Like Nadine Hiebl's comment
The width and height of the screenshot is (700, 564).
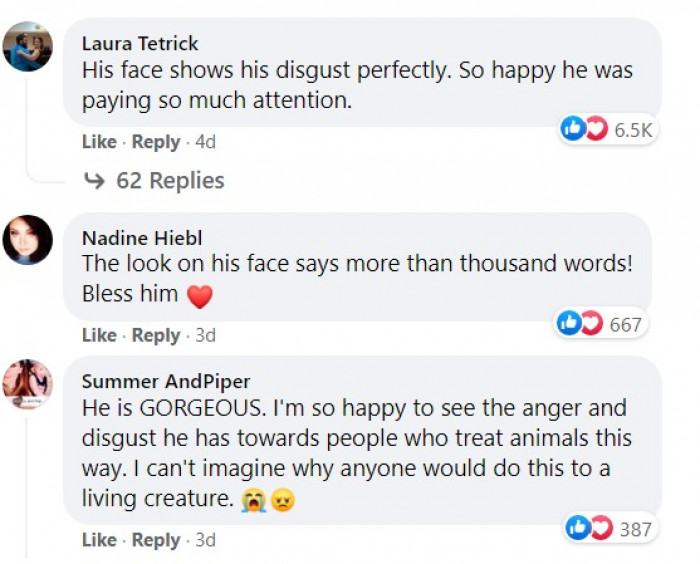[99, 335]
